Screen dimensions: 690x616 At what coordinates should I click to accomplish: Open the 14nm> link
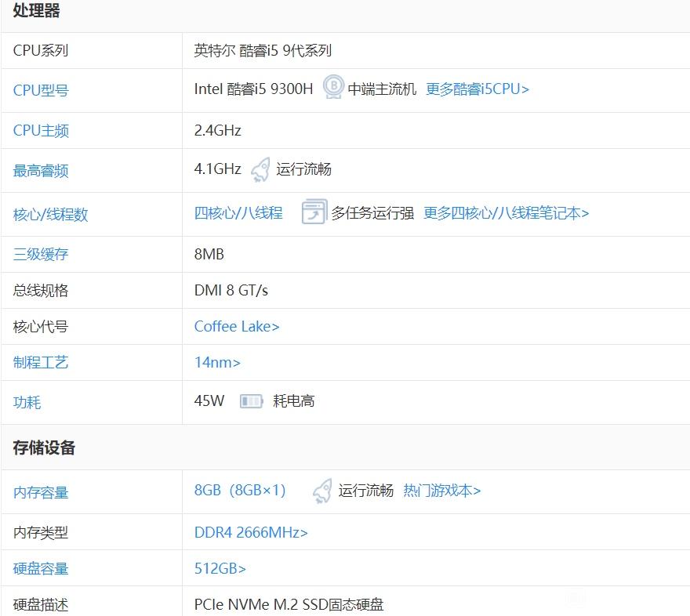[x=217, y=362]
